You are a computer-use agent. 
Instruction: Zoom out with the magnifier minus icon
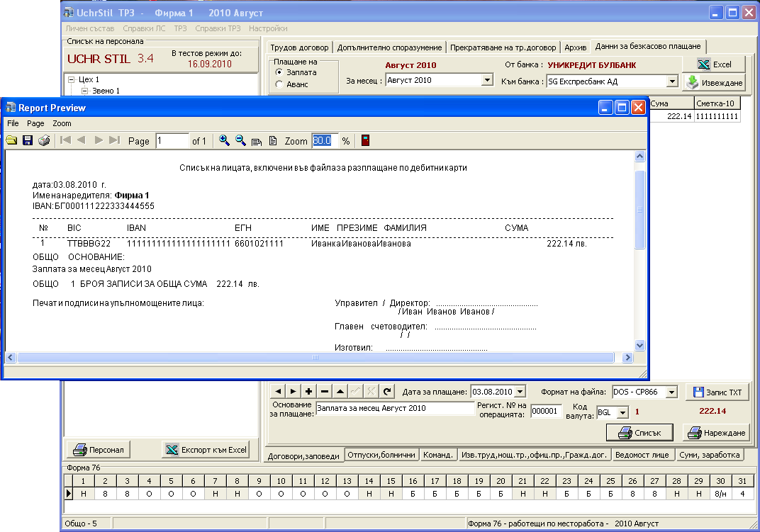click(x=240, y=141)
